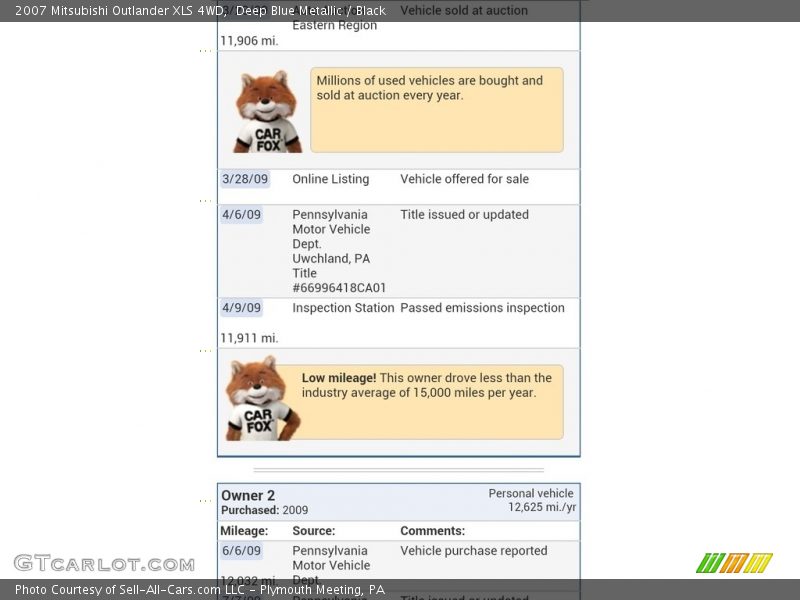Click the Mileage: column header
Screen dimensions: 800x600
(244, 531)
